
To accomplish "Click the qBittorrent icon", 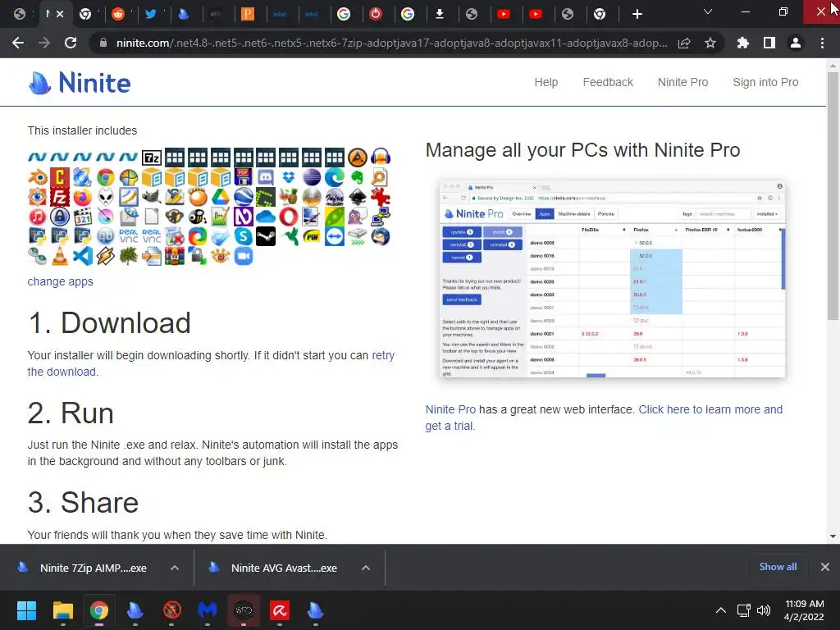I will pos(106,236).
